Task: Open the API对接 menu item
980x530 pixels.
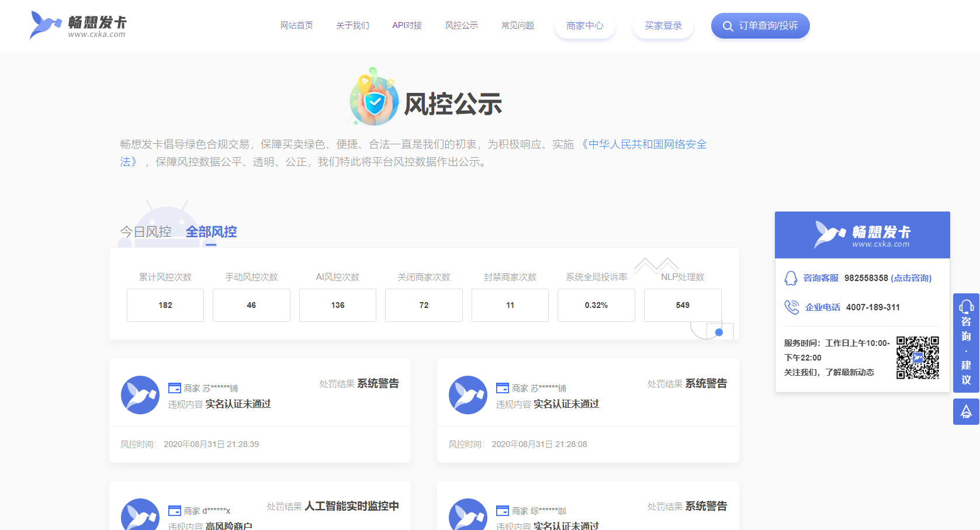Action: click(407, 26)
